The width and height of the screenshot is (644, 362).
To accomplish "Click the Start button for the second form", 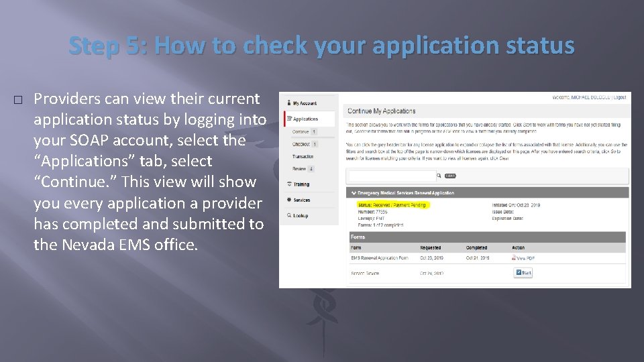I will [x=523, y=273].
